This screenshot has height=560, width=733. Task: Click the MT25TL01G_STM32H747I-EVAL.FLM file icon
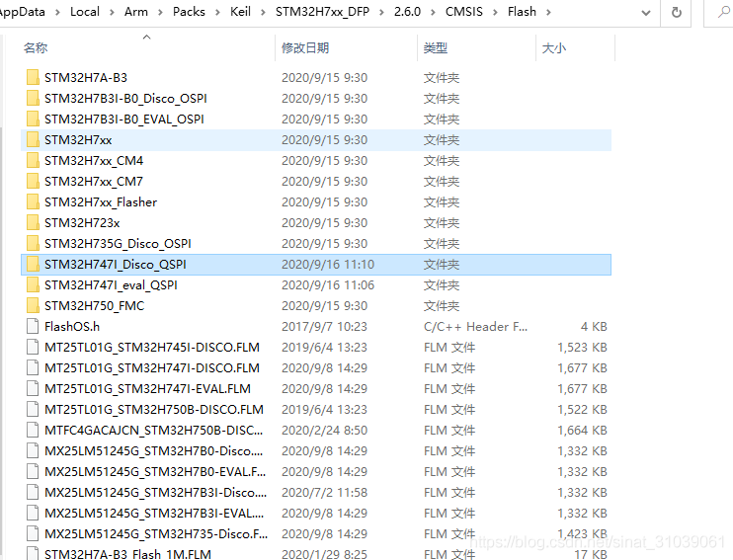33,388
